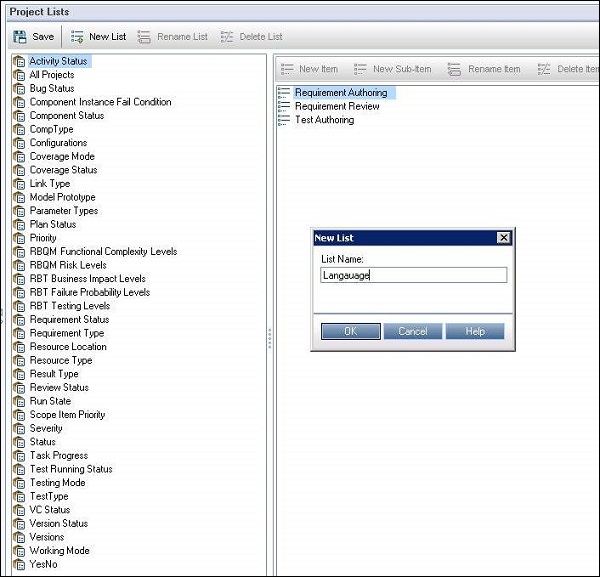Click the Rename List toolbar label

pos(183,37)
